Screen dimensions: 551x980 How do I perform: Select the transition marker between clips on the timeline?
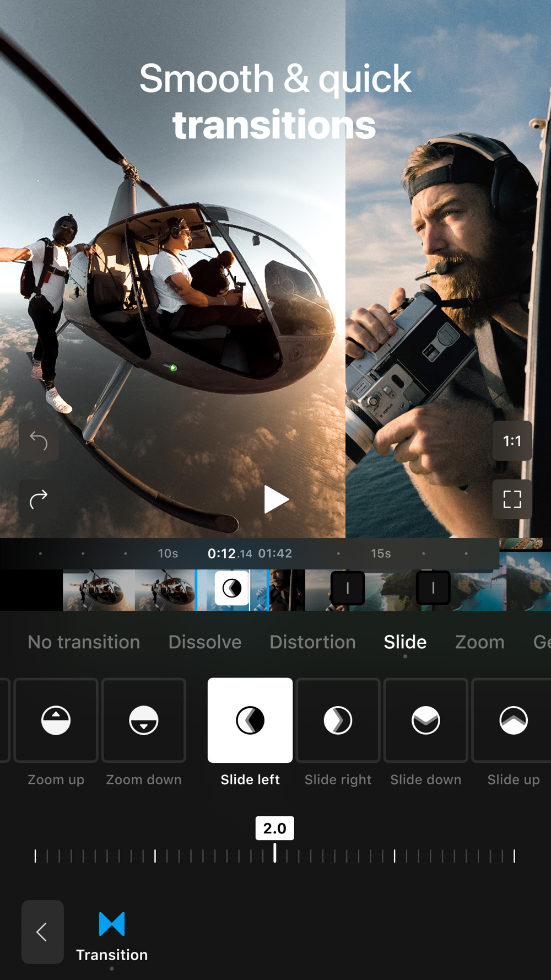232,588
